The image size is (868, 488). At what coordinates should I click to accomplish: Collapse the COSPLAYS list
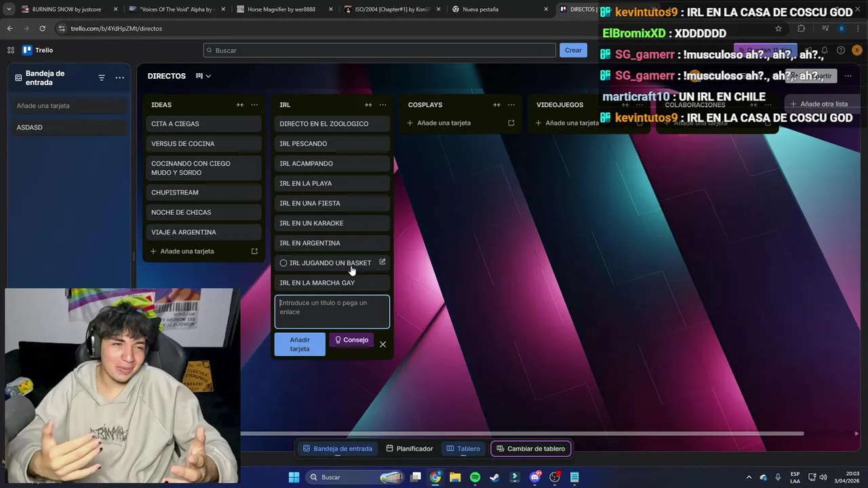click(497, 105)
